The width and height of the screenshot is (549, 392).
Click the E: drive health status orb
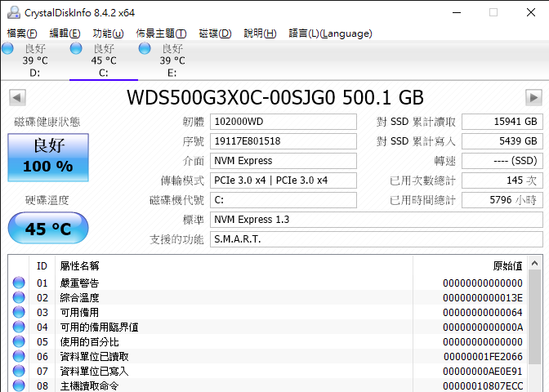(145, 48)
